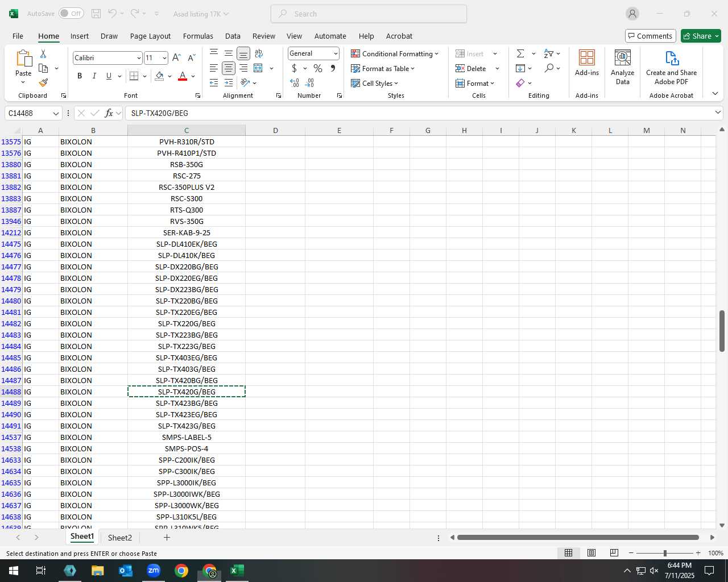Open the Formulas tab
The width and height of the screenshot is (728, 582).
198,36
